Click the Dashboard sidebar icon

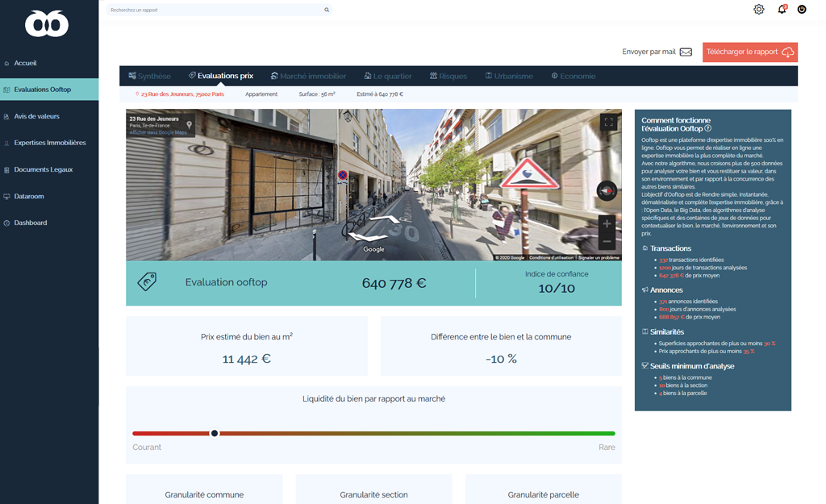[x=6, y=223]
